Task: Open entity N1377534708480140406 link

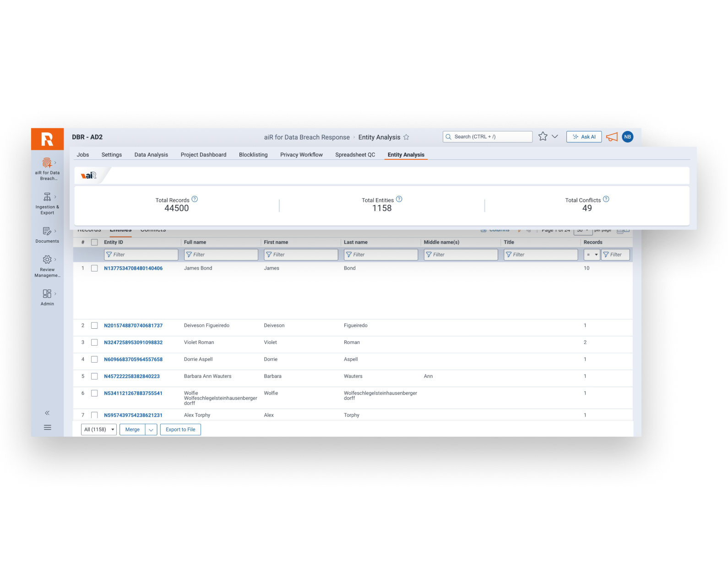Action: [x=133, y=268]
